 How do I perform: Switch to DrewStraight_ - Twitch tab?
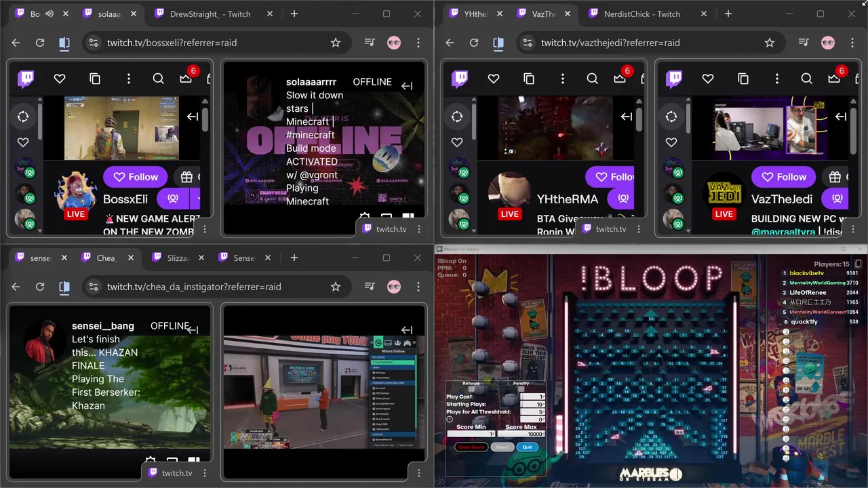tap(210, 14)
